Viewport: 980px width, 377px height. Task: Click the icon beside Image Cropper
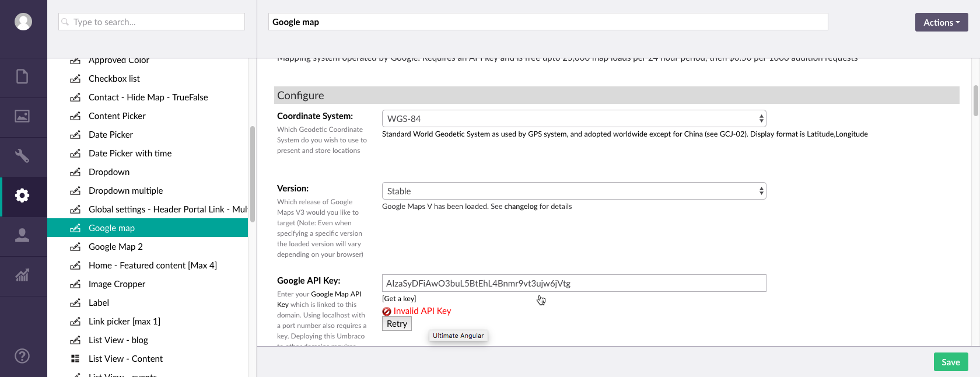(x=75, y=284)
